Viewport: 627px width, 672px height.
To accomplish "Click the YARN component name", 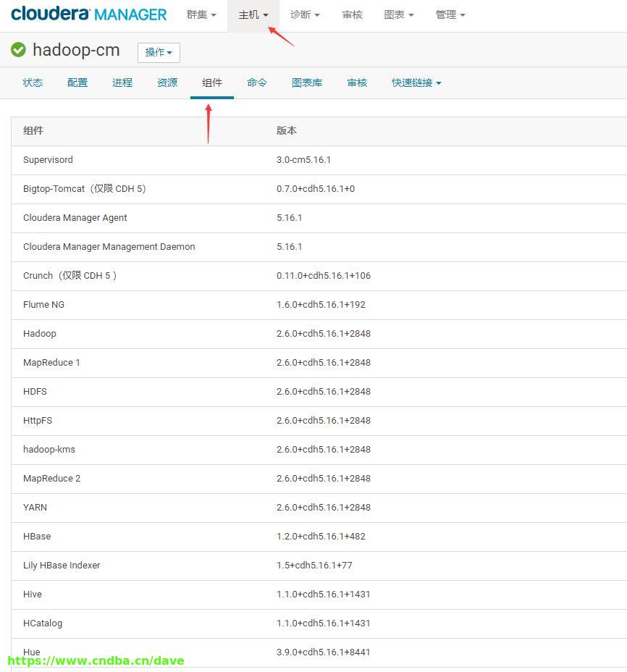I will pyautogui.click(x=35, y=508).
